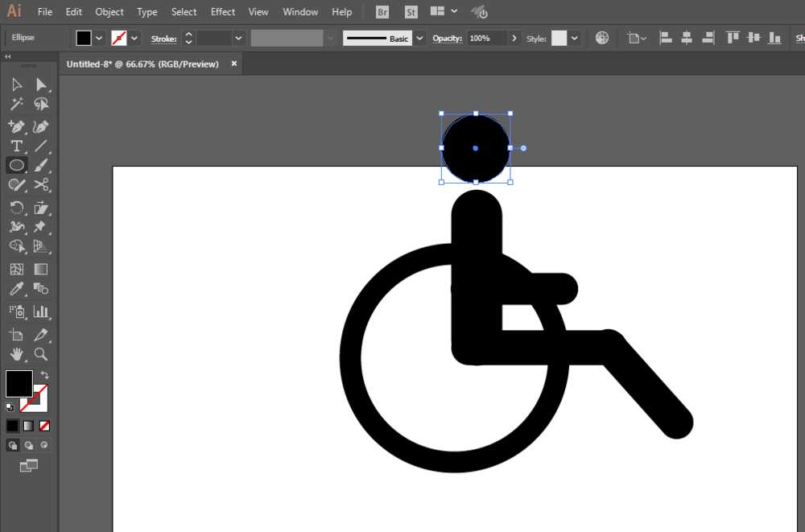Open the Recolor Artwork dialog icon

coord(602,37)
